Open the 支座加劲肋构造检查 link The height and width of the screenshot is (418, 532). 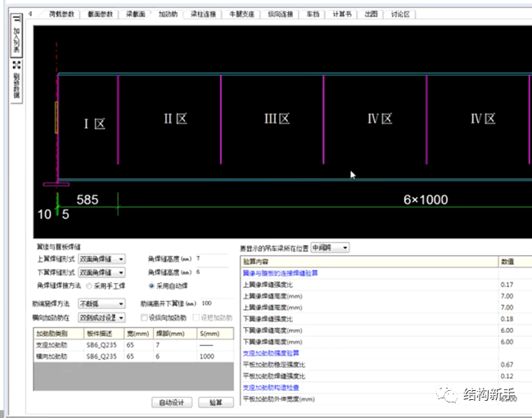click(x=271, y=388)
